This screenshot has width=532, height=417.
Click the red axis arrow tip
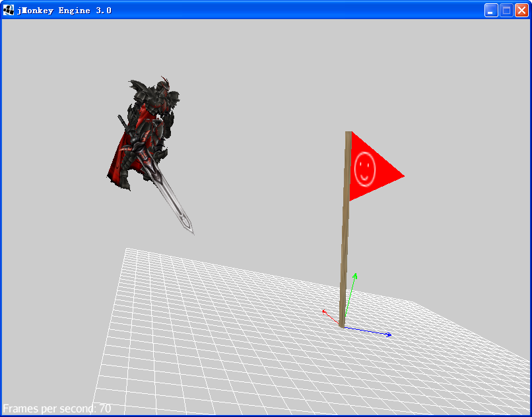324,311
